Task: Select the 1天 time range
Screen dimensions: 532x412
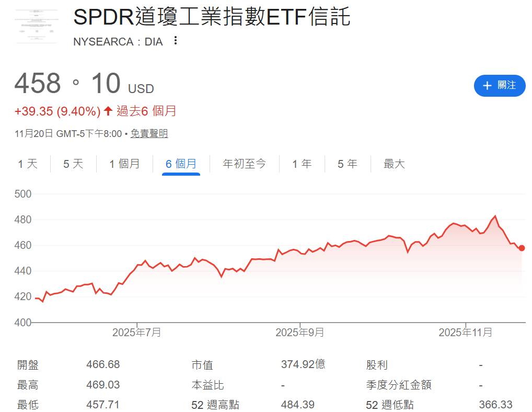Action: [28, 164]
